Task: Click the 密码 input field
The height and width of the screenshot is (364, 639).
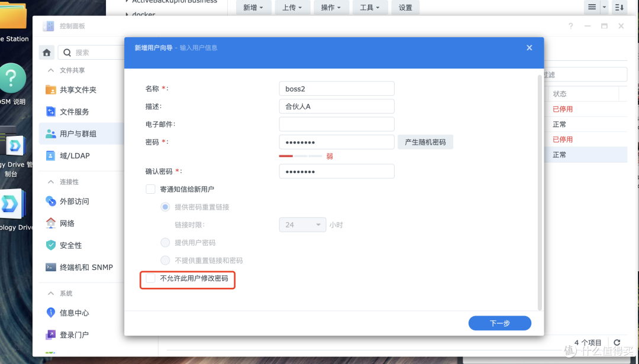Action: pos(337,142)
